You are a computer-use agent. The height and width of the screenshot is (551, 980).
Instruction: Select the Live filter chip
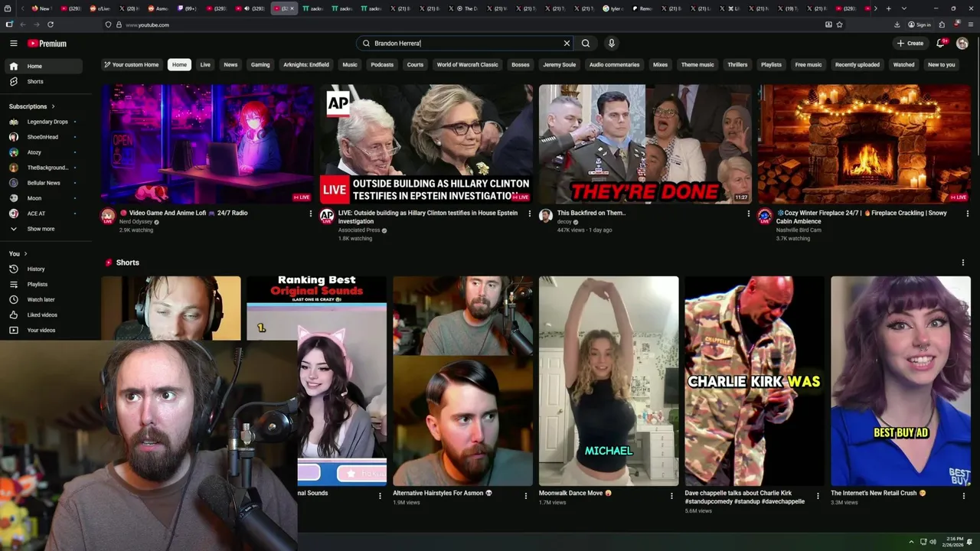[x=205, y=65]
